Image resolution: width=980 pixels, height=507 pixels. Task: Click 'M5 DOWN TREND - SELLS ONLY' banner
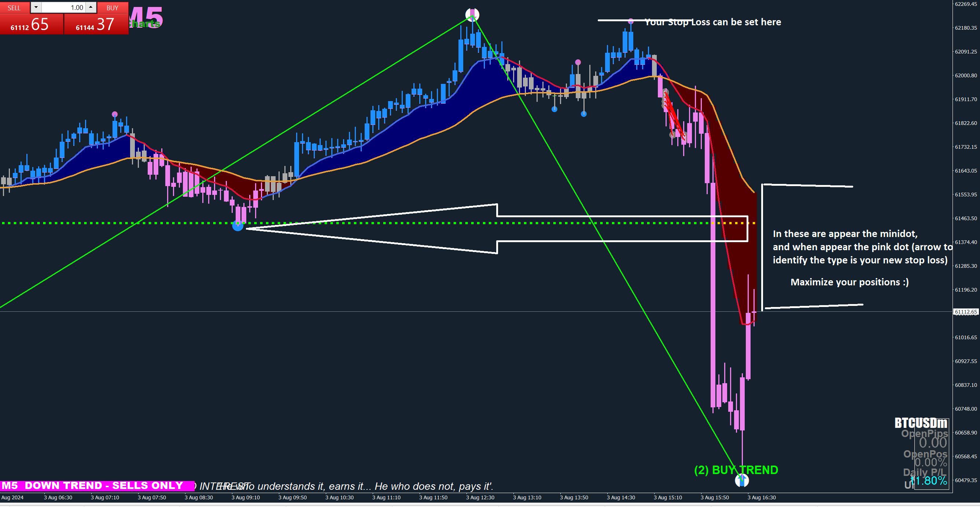point(97,486)
